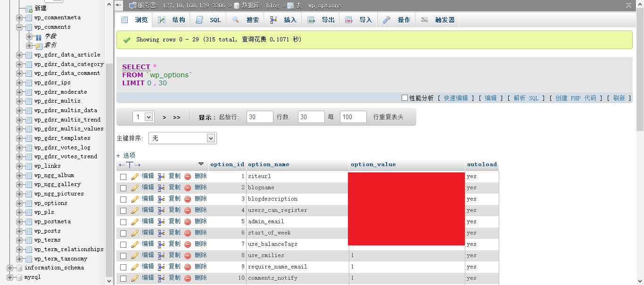Click the red delete icon for admin_email row
The image size is (644, 285).
tap(188, 221)
